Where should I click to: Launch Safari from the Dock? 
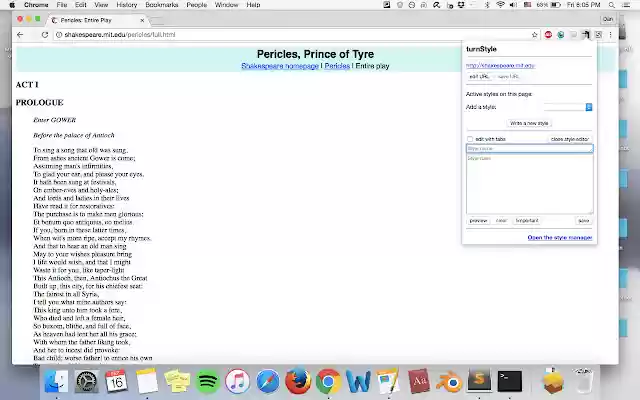(x=268, y=381)
